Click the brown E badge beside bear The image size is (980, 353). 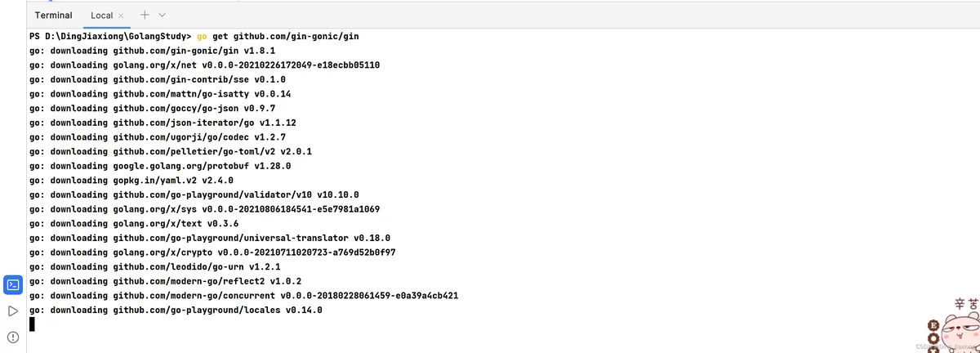point(933,325)
